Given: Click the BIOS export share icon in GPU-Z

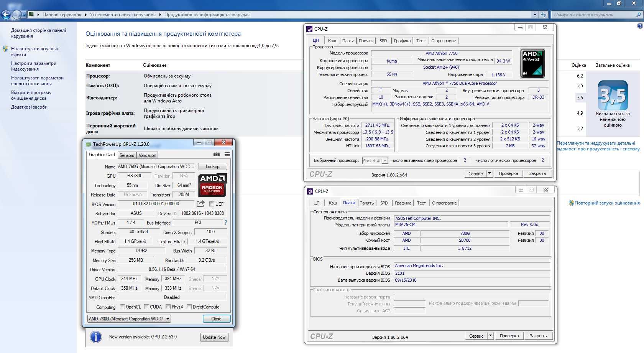Looking at the screenshot, I should (x=200, y=204).
